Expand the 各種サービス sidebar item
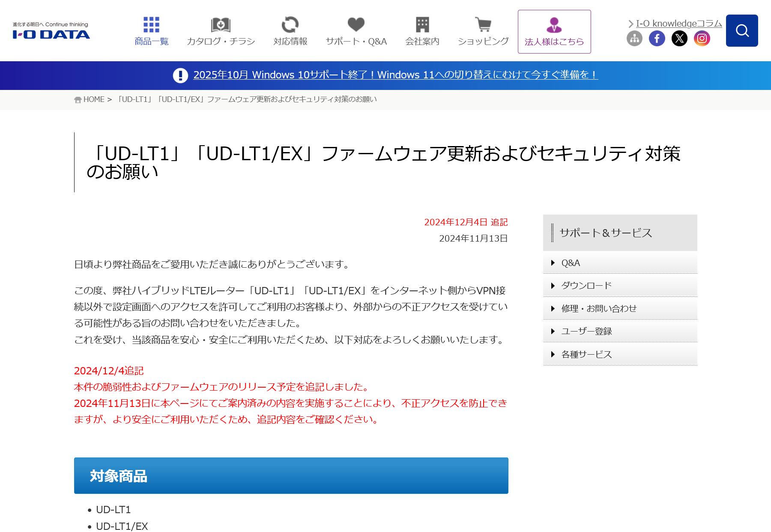This screenshot has width=771, height=532. pyautogui.click(x=620, y=354)
